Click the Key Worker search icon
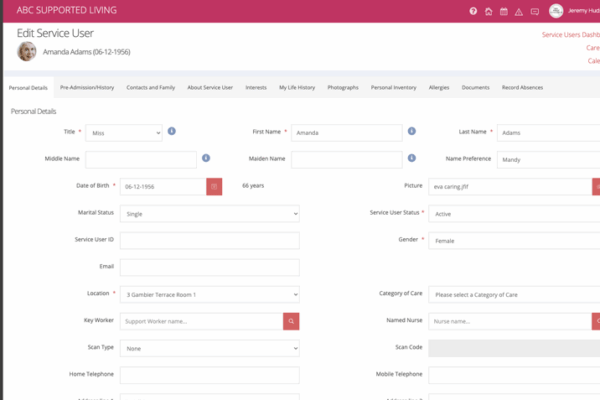 click(291, 321)
